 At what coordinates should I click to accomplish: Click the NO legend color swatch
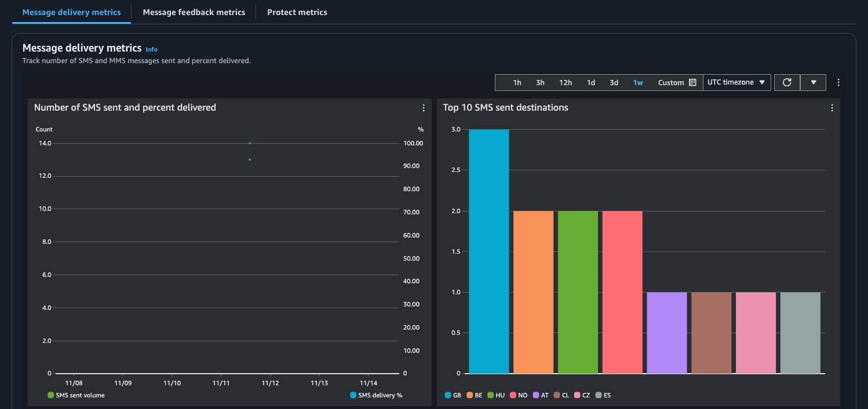[x=513, y=395]
